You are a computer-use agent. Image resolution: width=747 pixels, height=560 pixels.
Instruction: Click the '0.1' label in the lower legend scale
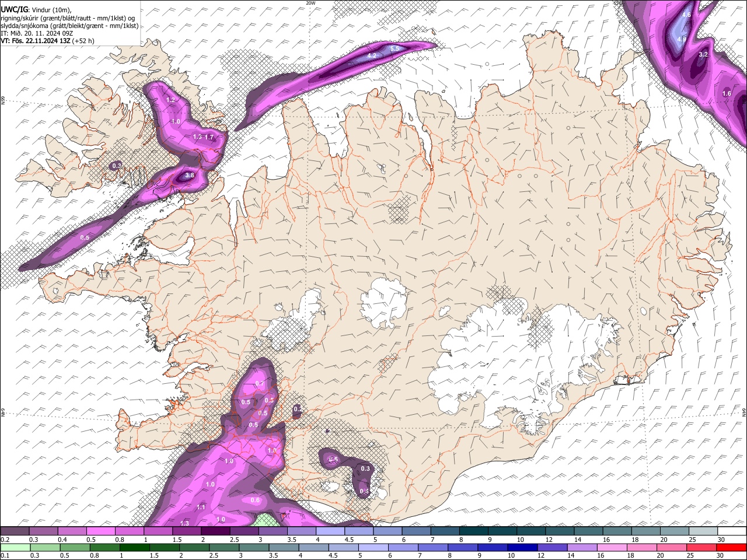point(5,556)
